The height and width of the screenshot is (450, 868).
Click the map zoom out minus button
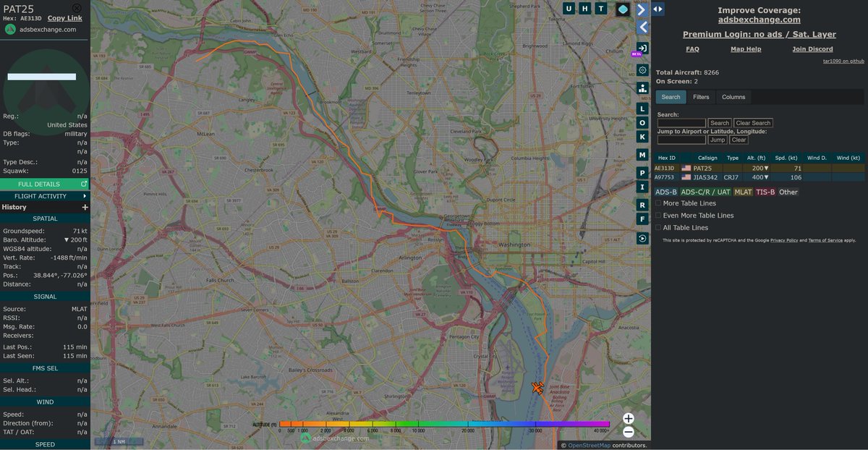click(x=628, y=432)
